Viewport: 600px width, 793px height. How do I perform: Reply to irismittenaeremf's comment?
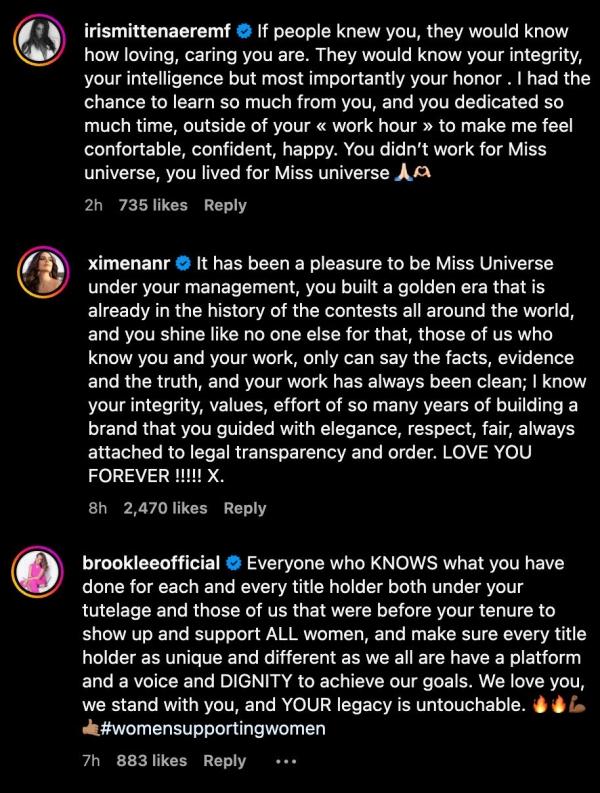pos(225,205)
